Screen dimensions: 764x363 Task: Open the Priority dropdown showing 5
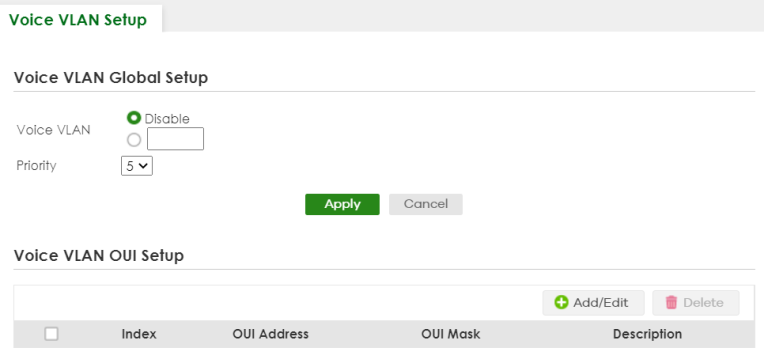(x=137, y=166)
